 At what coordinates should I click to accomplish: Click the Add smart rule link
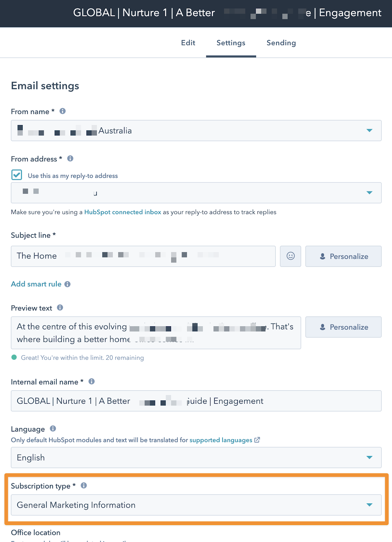tap(36, 284)
